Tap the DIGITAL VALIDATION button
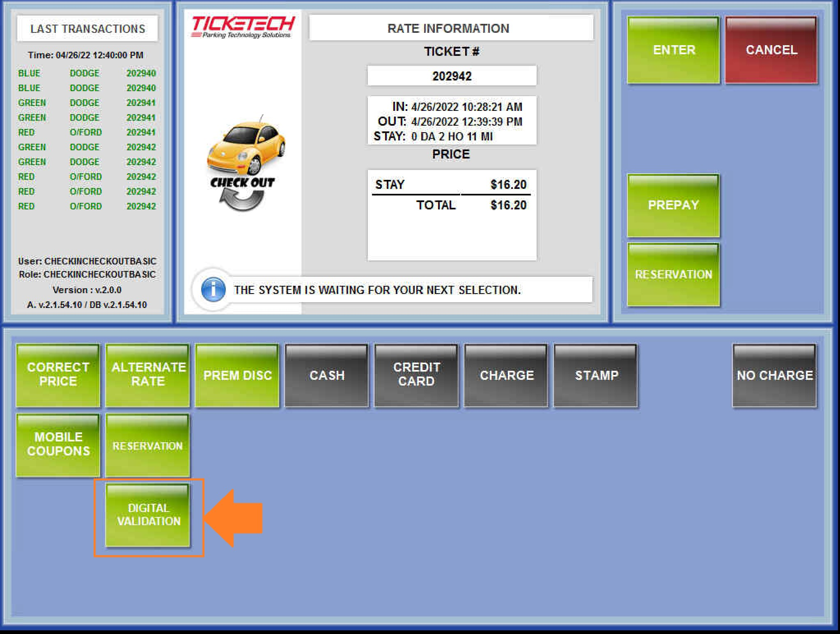Screen dimensions: 840x634 pos(148,515)
